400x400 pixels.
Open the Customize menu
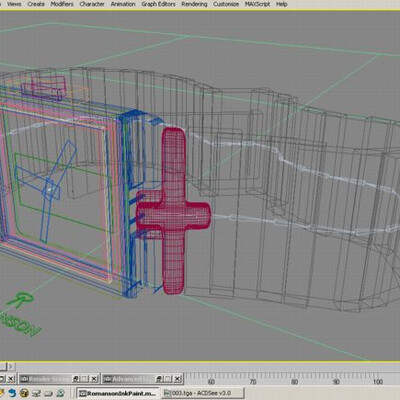(226, 4)
